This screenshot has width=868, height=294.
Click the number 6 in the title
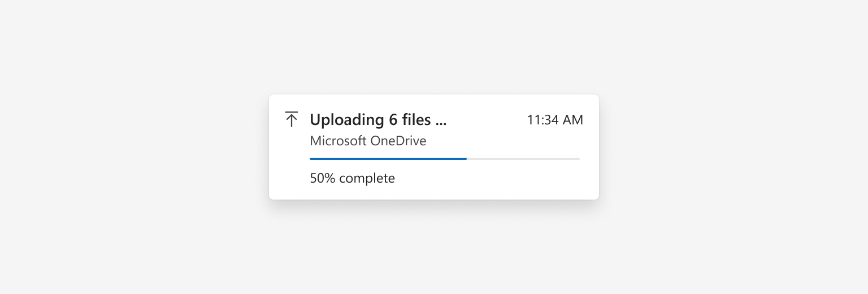click(393, 120)
